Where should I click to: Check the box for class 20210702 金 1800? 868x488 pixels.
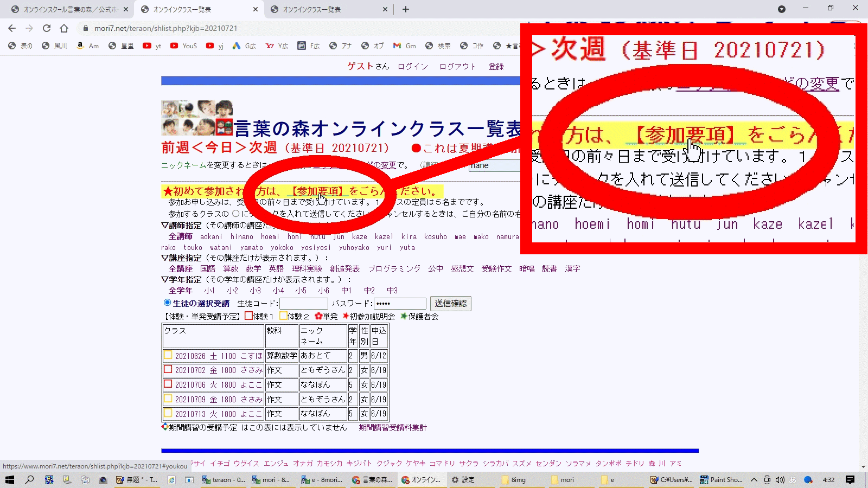tap(168, 370)
